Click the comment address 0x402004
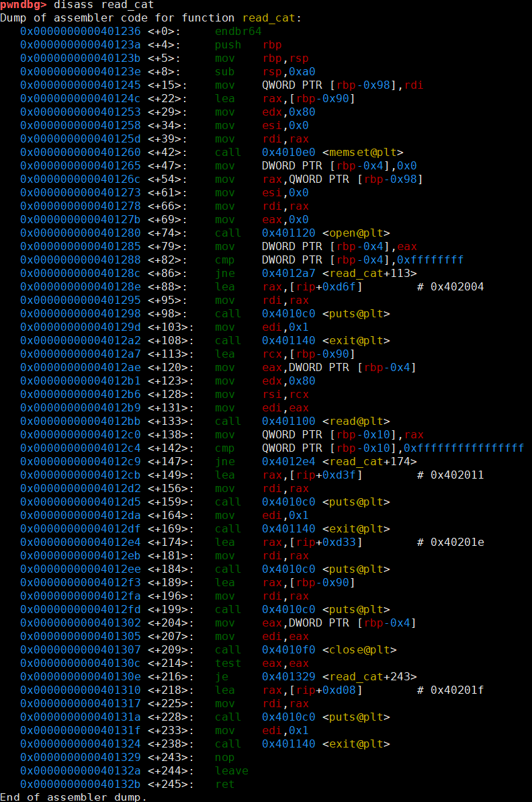 coord(457,287)
